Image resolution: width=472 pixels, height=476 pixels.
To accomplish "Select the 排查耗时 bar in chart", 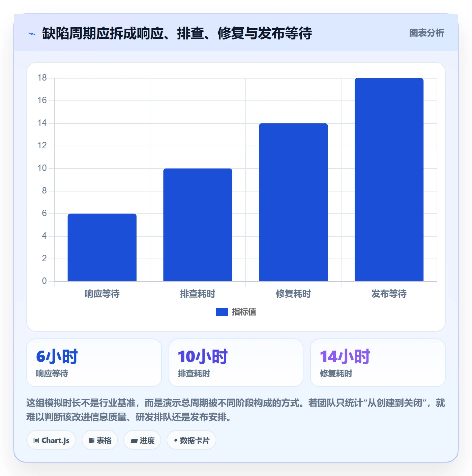I will coord(198,225).
